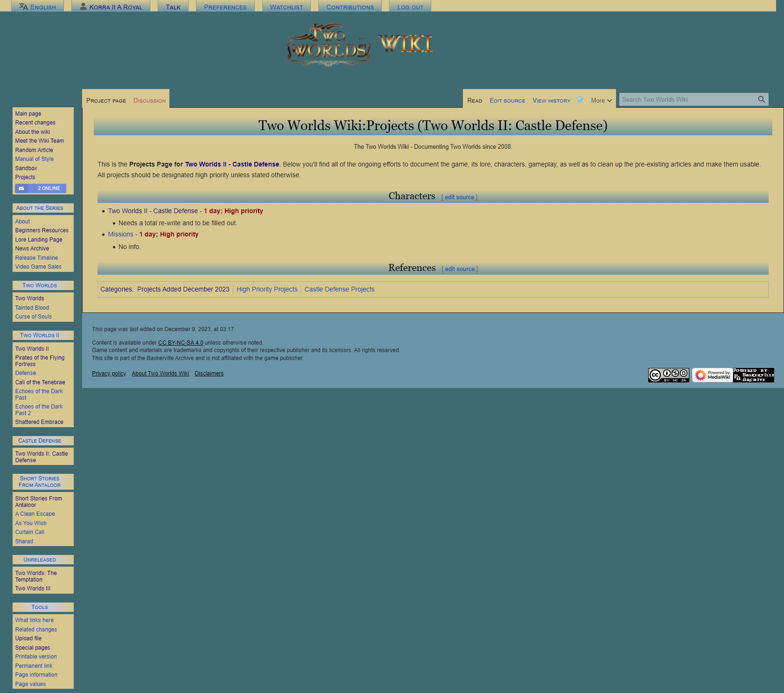This screenshot has height=693, width=784.
Task: Open Projects Added December 2023 category
Action: click(x=183, y=289)
